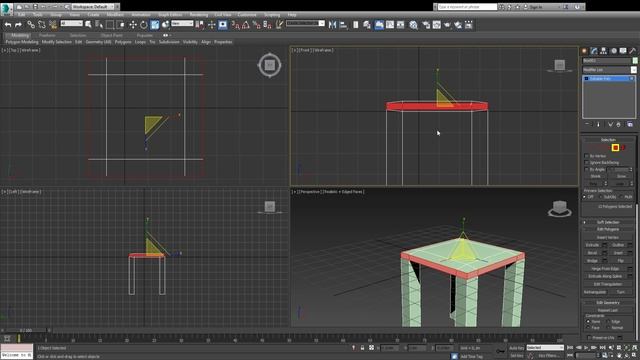Enable the Ignore Backfacing checkbox
The height and width of the screenshot is (360, 640).
[587, 162]
